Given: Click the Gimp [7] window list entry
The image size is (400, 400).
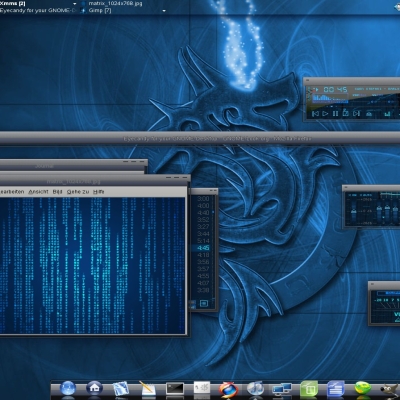Looking at the screenshot, I should pyautogui.click(x=100, y=11).
